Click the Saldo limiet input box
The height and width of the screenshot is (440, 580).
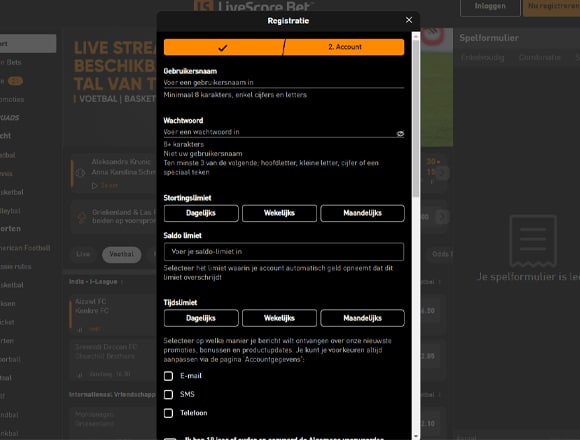coord(284,252)
